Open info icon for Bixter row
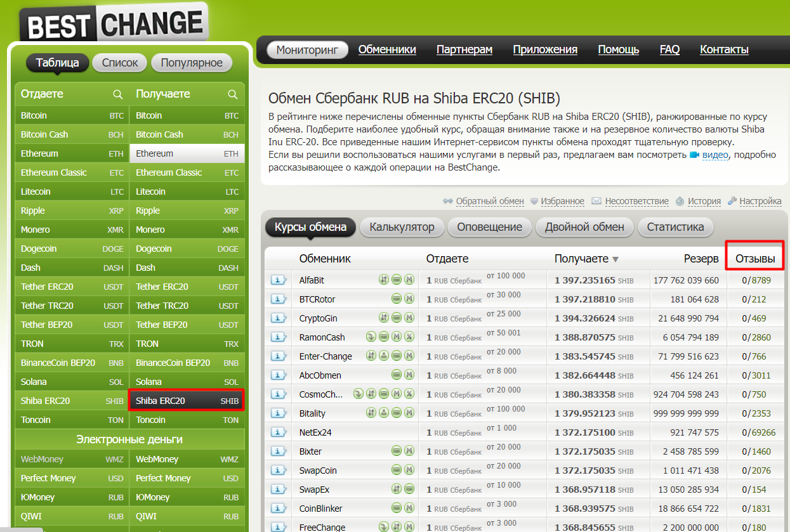The image size is (790, 532). tap(279, 451)
